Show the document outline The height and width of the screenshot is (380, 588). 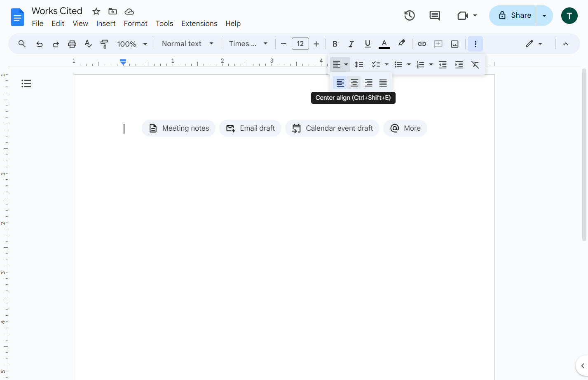[x=26, y=84]
